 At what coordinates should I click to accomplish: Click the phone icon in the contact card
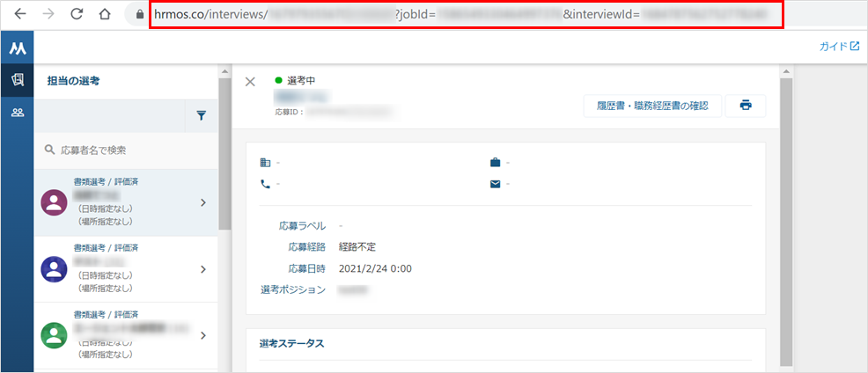tap(265, 184)
